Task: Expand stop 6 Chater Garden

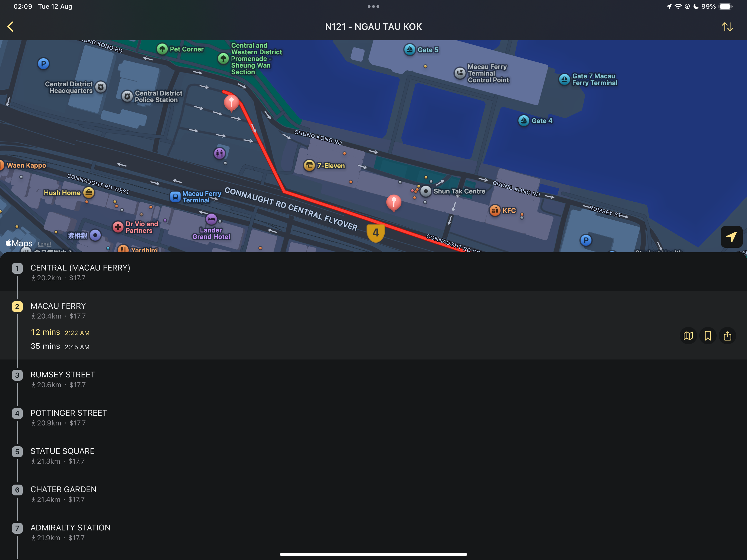Action: click(373, 494)
